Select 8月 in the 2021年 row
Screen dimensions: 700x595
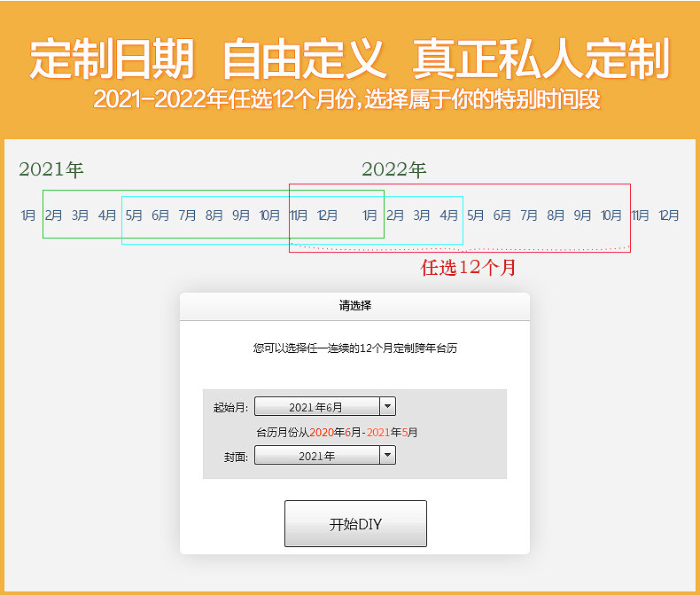coord(214,215)
